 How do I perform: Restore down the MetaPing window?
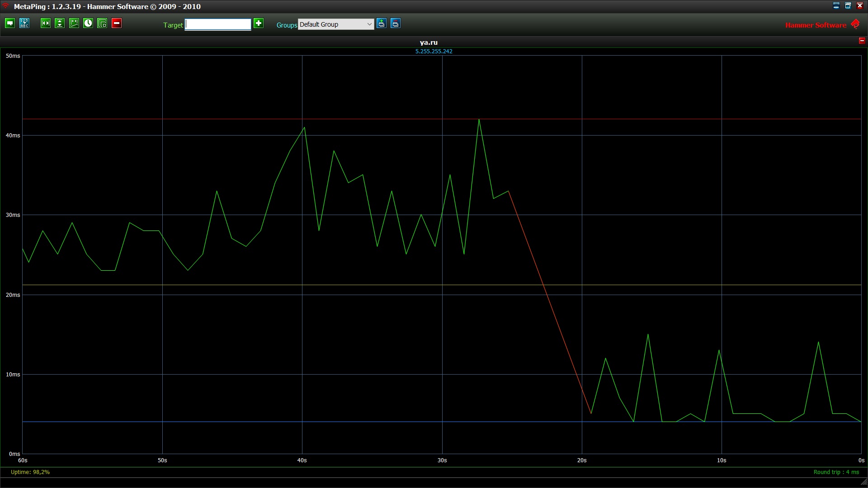pos(848,6)
